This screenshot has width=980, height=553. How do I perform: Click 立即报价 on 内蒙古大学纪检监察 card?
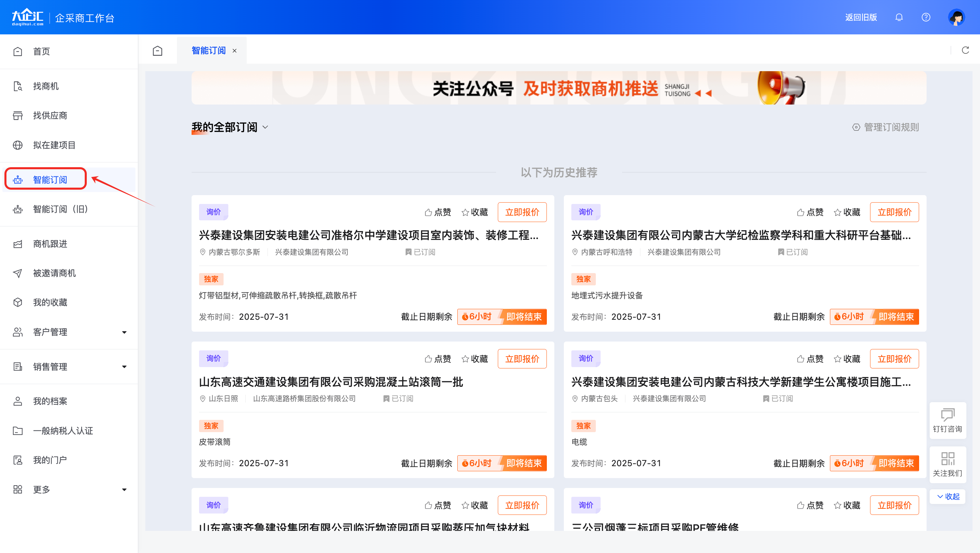[894, 212]
